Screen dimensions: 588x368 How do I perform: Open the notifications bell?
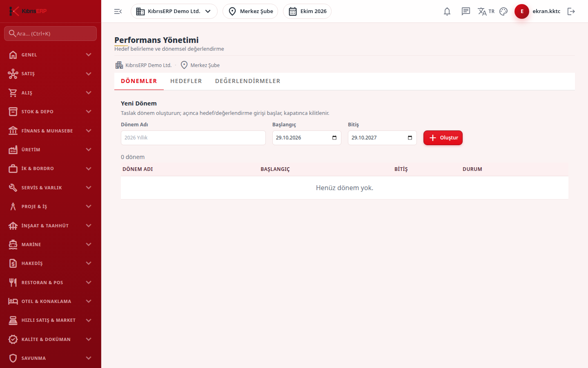447,11
